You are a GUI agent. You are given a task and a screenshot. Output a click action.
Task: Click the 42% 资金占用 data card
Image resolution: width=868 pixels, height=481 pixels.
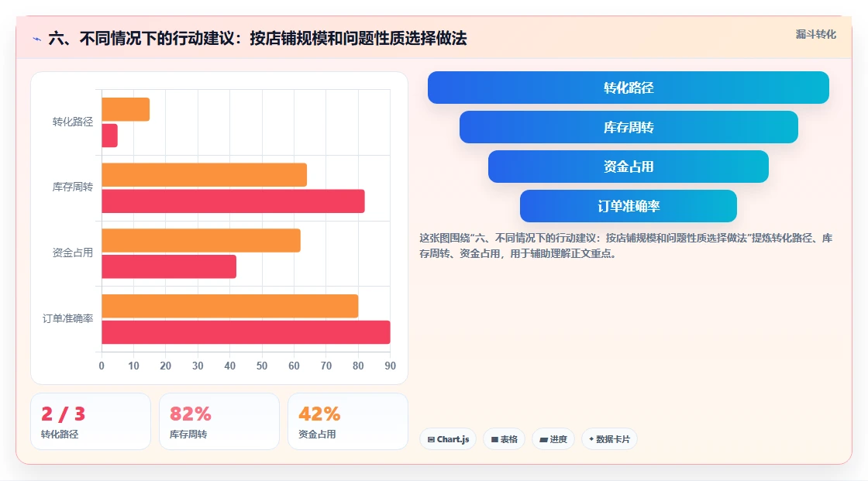(x=348, y=421)
